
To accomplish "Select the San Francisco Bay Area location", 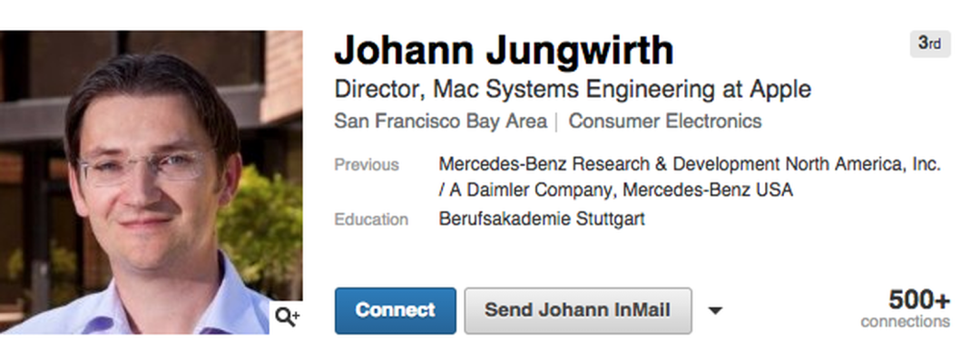I will point(441,122).
